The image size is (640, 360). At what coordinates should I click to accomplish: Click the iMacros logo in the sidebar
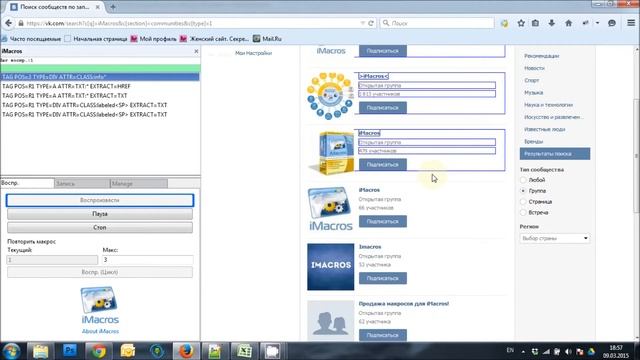point(100,305)
